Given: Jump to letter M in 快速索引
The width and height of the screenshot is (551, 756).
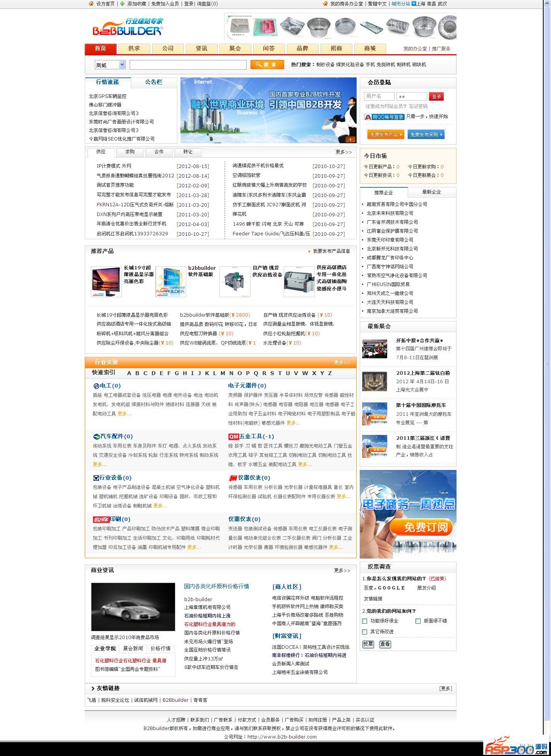Looking at the screenshot, I should [x=223, y=374].
